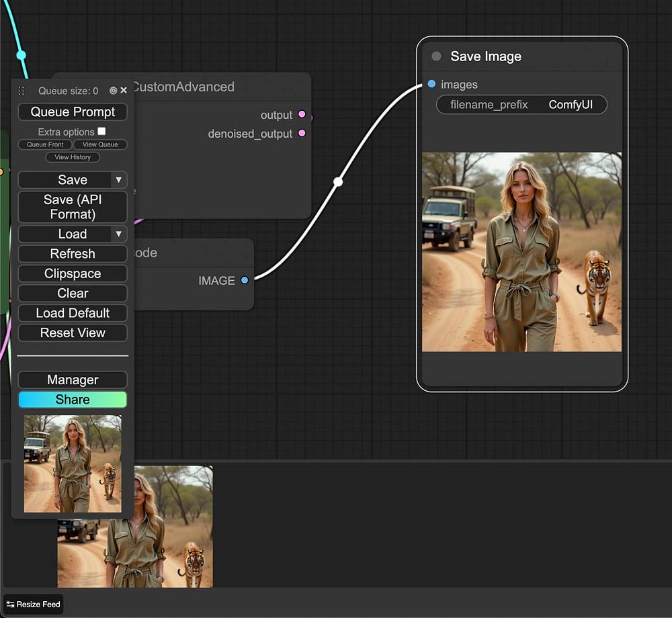The image size is (672, 618).
Task: Open the View History list
Action: click(x=73, y=157)
